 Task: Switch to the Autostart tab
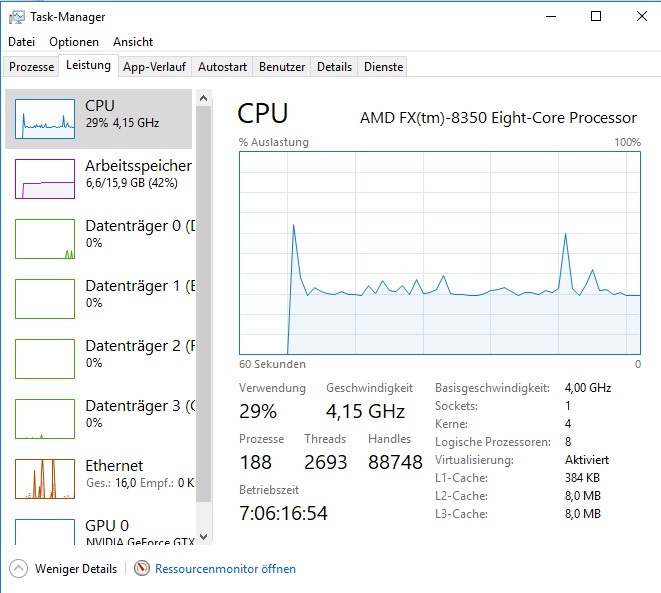pyautogui.click(x=222, y=67)
